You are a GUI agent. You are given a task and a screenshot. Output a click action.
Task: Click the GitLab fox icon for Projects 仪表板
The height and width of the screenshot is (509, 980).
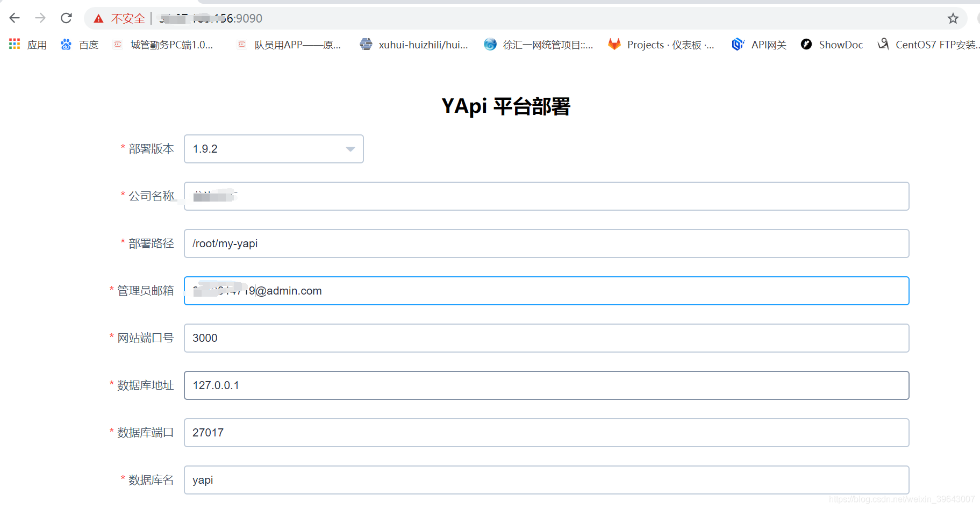[x=614, y=45]
